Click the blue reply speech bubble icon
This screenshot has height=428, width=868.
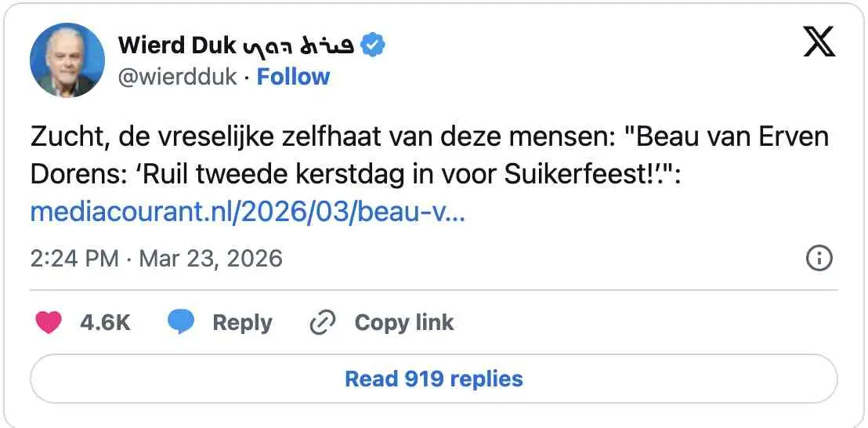tap(181, 322)
